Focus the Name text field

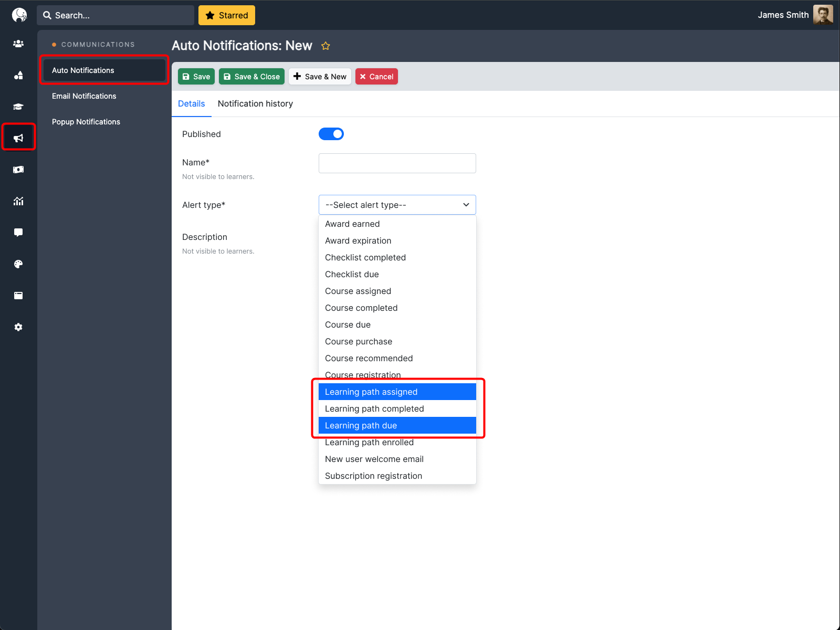(x=397, y=163)
